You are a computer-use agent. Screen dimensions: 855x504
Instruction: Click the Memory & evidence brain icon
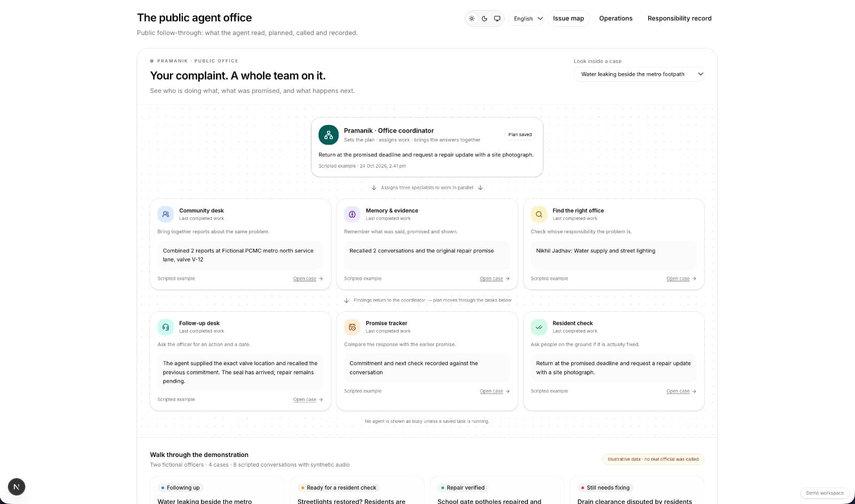(x=352, y=214)
